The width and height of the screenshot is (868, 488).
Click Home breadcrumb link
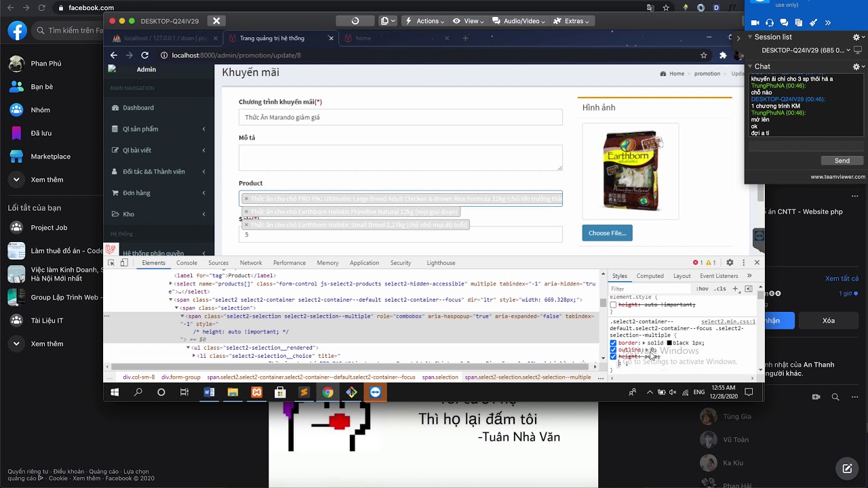point(677,73)
